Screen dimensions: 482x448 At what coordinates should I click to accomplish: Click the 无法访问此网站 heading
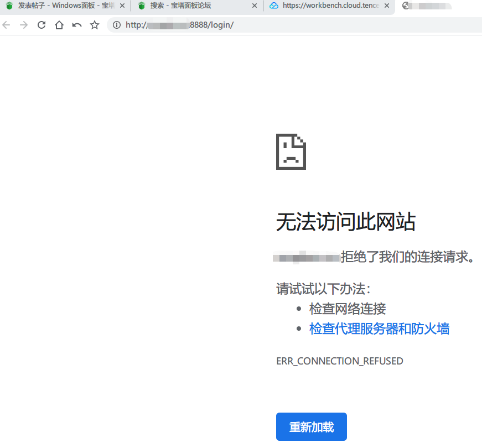click(x=346, y=222)
